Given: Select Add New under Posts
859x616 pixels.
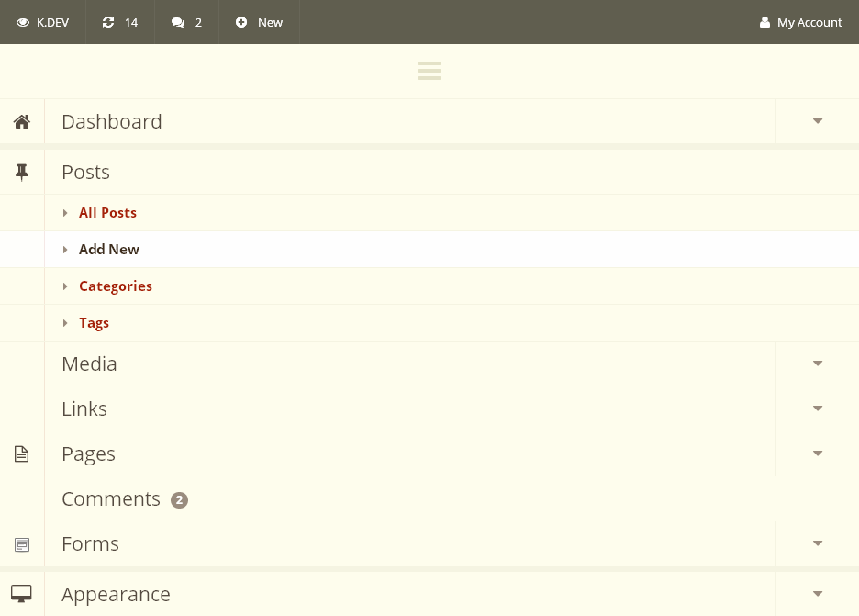Looking at the screenshot, I should 109,250.
